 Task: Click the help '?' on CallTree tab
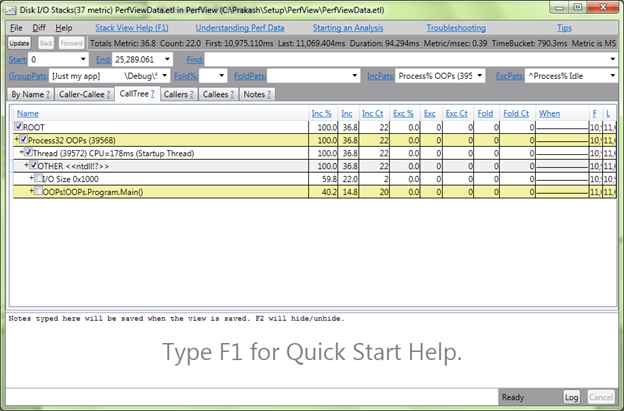152,94
